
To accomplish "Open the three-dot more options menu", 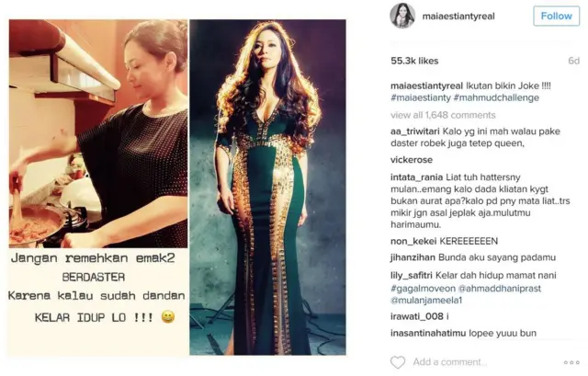I will [571, 362].
